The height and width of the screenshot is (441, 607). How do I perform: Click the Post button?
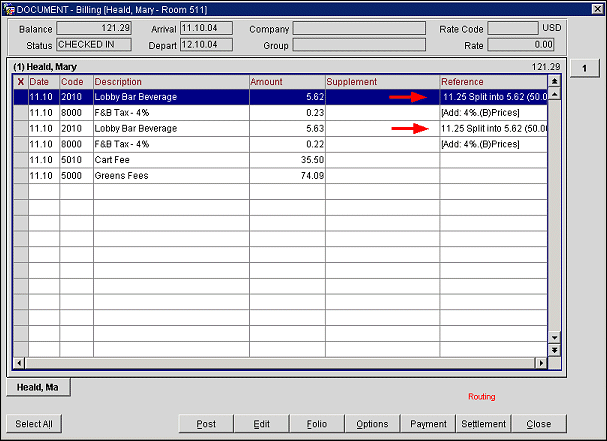click(206, 424)
